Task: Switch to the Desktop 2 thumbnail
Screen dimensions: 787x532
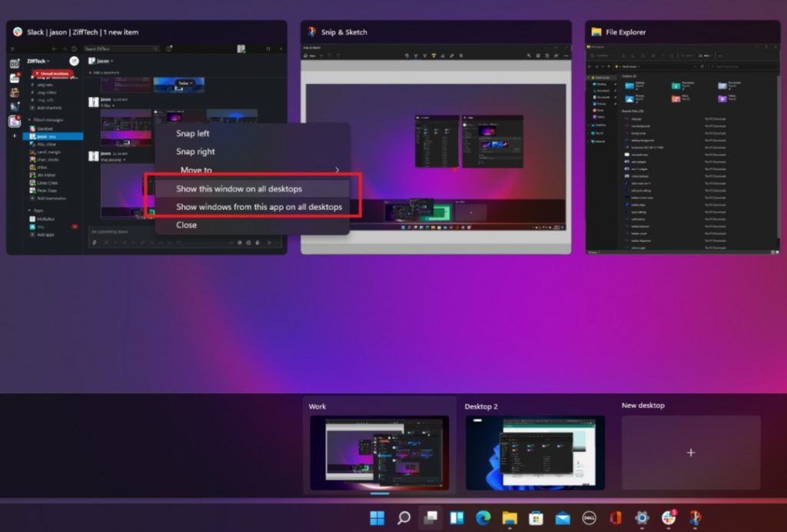Action: tap(534, 452)
